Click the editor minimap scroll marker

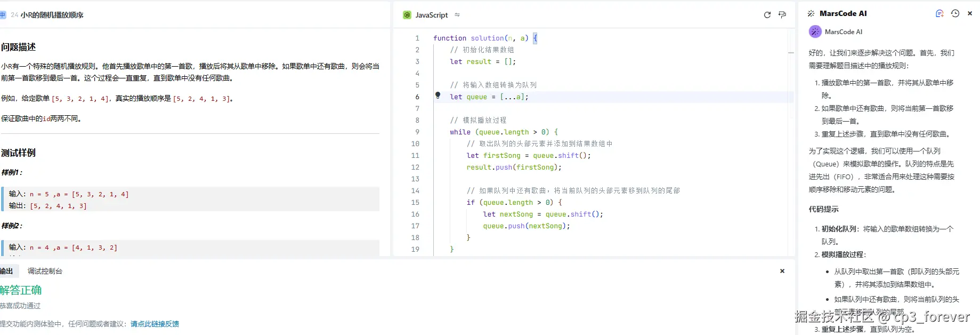tap(791, 53)
